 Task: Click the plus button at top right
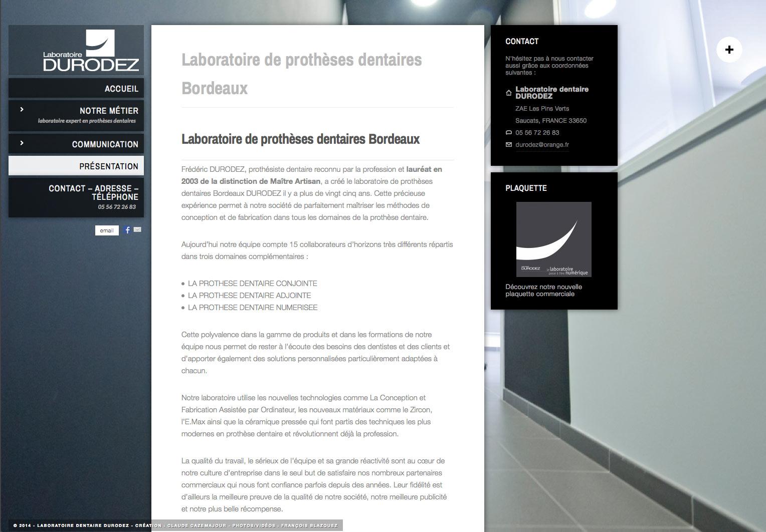click(x=729, y=50)
